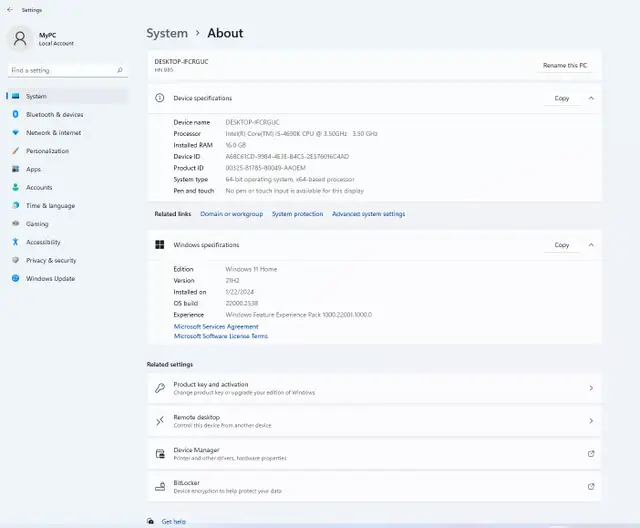
Task: Go back with the Settings back arrow
Action: tap(10, 9)
